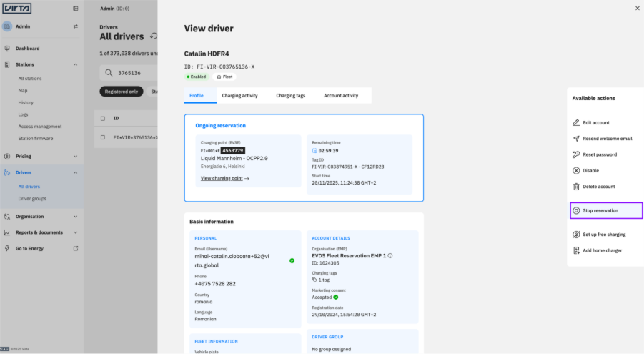Click Go to Energy lightning icon
The image size is (644, 354).
7,248
